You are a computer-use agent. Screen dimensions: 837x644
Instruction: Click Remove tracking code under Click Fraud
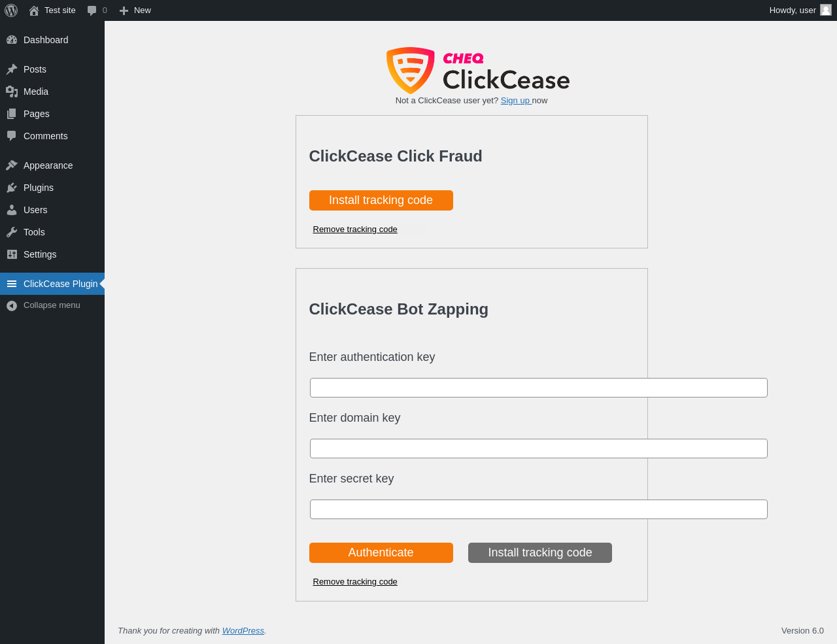(x=355, y=229)
